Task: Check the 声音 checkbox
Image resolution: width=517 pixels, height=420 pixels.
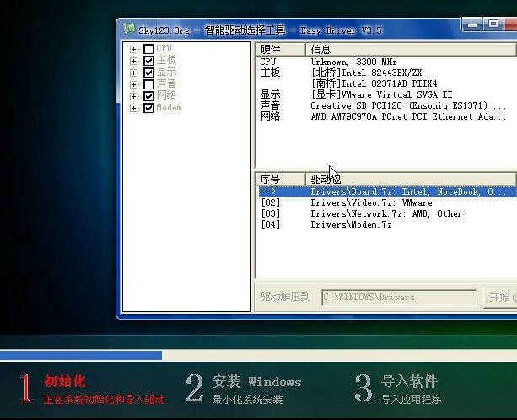Action: (148, 84)
